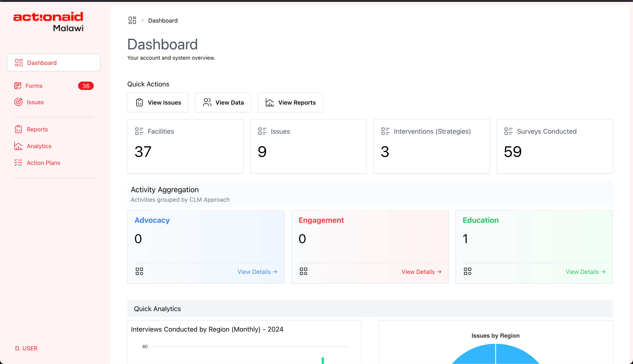Click the View Issues quick action
633x364 pixels.
[x=158, y=103]
